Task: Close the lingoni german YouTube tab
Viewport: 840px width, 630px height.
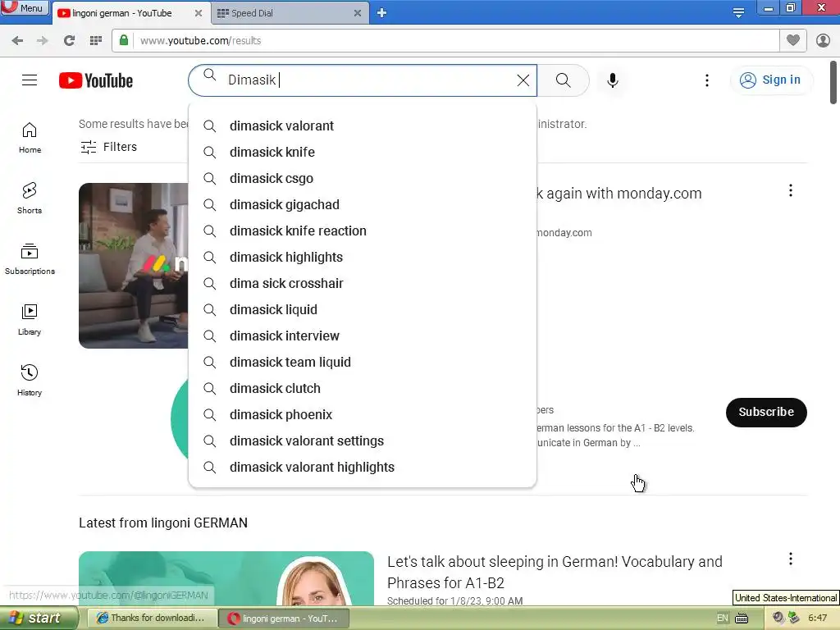Action: (x=199, y=13)
